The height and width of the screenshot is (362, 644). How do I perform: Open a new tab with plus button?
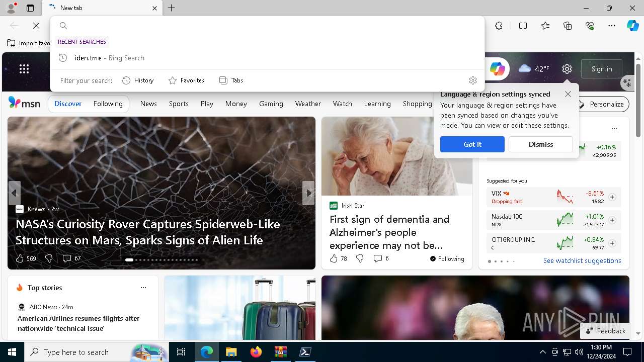point(172,8)
